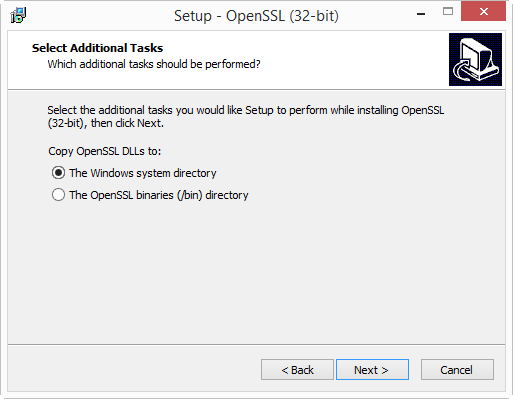
Task: Close the OpenSSL Setup window
Action: pos(483,12)
